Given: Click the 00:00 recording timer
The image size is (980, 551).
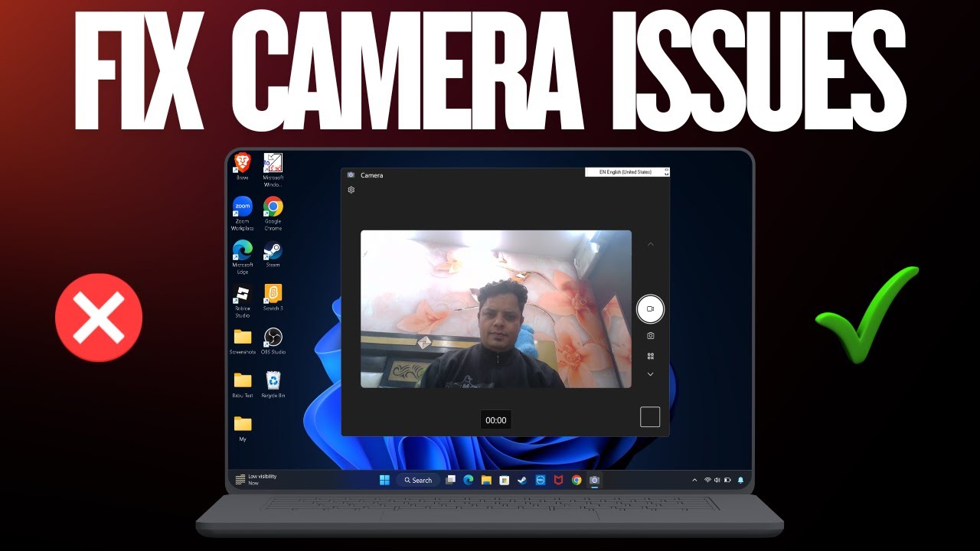Looking at the screenshot, I should pyautogui.click(x=496, y=420).
